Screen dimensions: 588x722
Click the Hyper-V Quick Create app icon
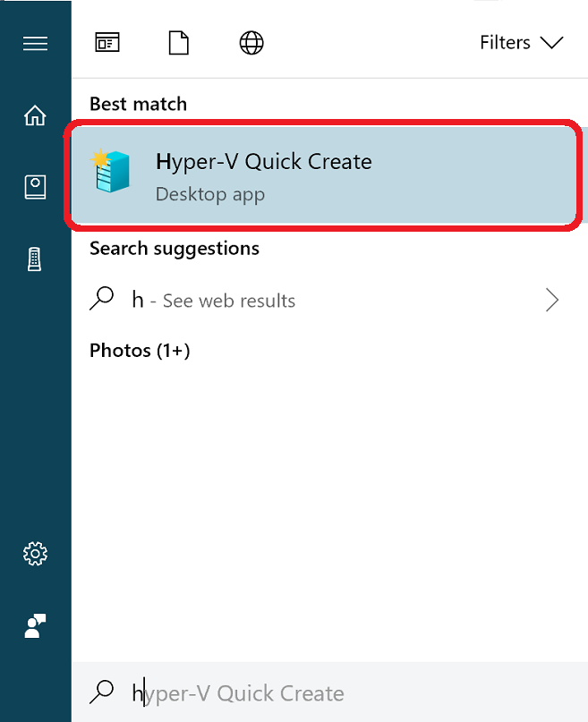(110, 174)
